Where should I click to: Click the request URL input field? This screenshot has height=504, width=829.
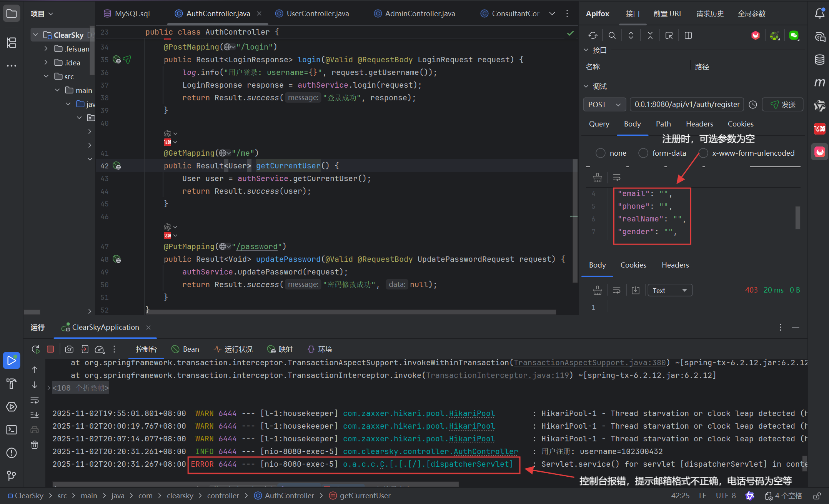point(687,105)
